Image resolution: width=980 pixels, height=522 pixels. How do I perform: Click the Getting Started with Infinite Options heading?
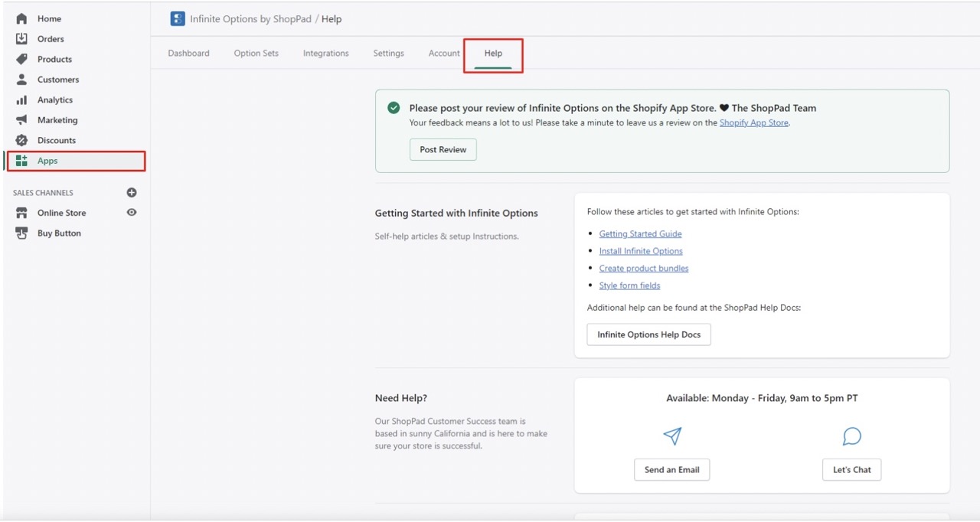tap(456, 214)
